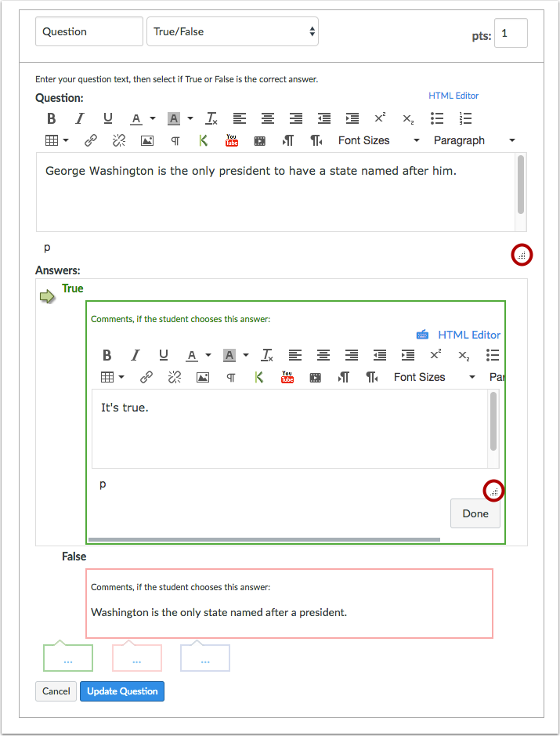Set left-to-right direction in question editor
The height and width of the screenshot is (736, 560).
(288, 140)
